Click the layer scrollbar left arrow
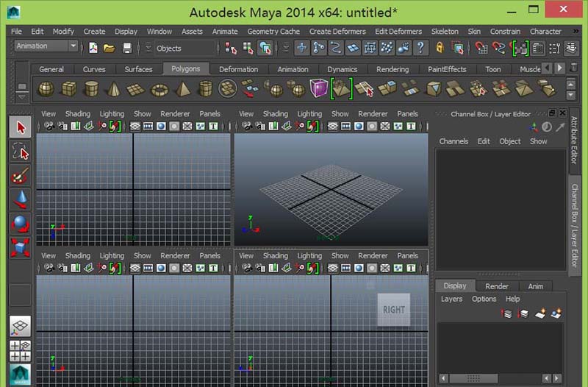The height and width of the screenshot is (387, 588). tap(444, 378)
